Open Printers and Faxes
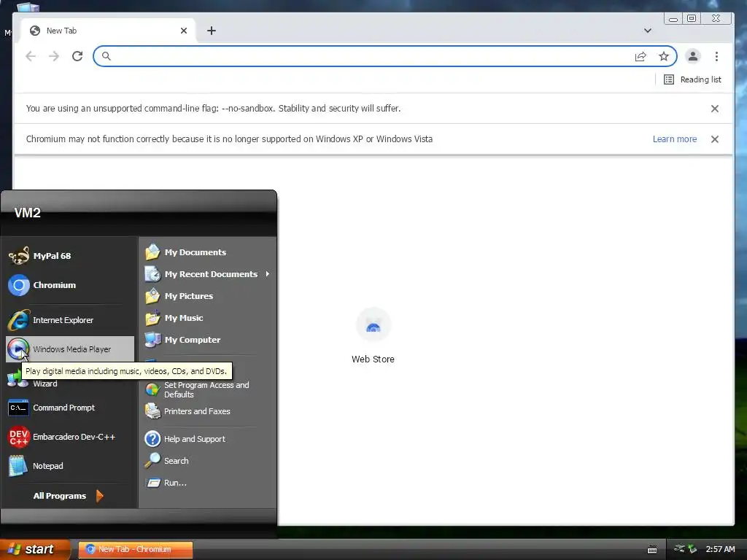The height and width of the screenshot is (560, 747). click(207, 411)
